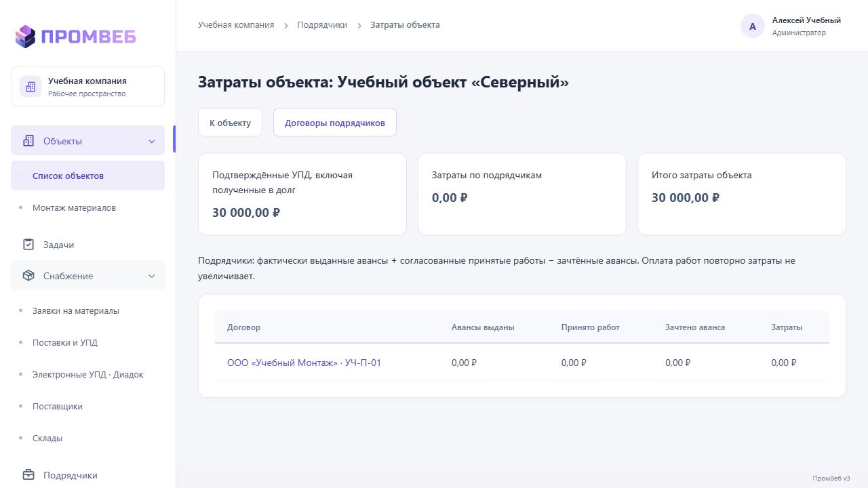Click the Затраты по подрядчикам card label

[487, 175]
